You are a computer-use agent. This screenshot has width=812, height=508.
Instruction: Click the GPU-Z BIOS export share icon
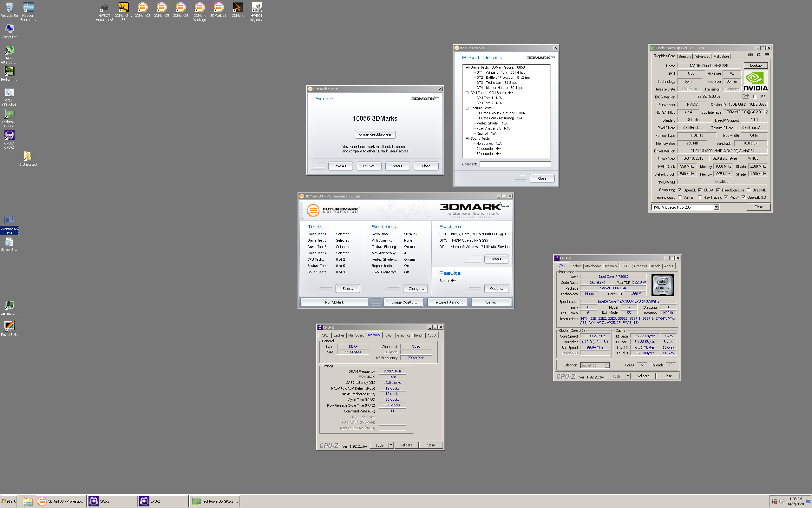pyautogui.click(x=746, y=97)
